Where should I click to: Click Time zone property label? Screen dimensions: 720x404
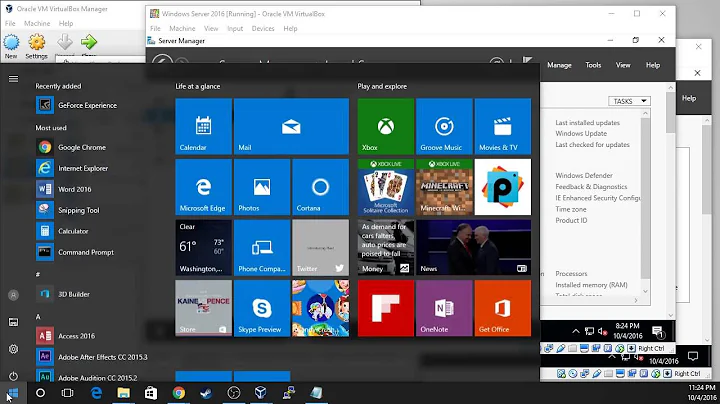[571, 209]
